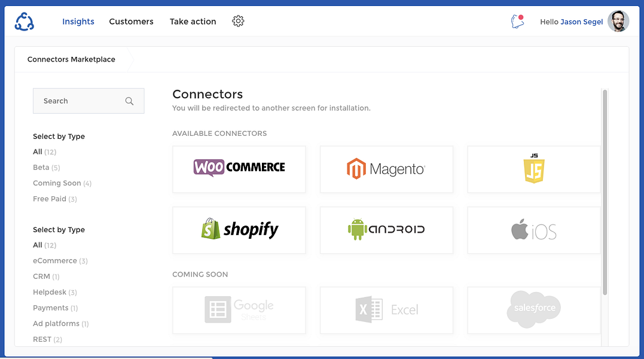Filter by All (12) in first type list

click(44, 151)
